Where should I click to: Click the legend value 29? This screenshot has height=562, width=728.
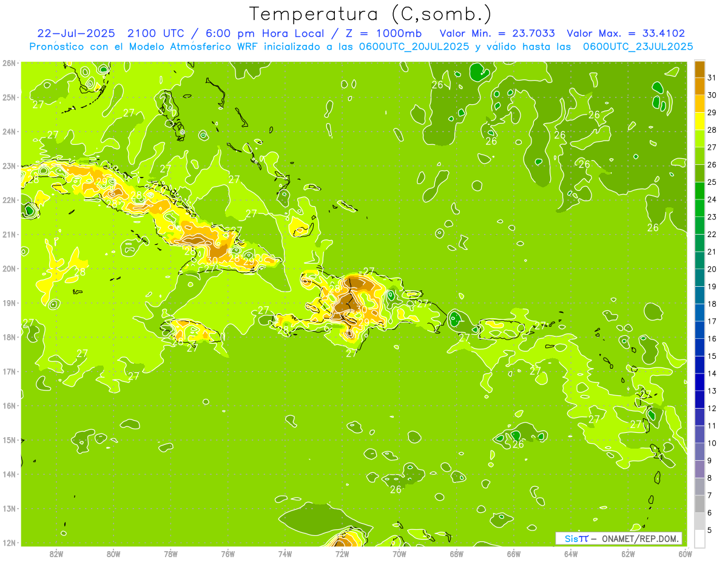coord(712,112)
